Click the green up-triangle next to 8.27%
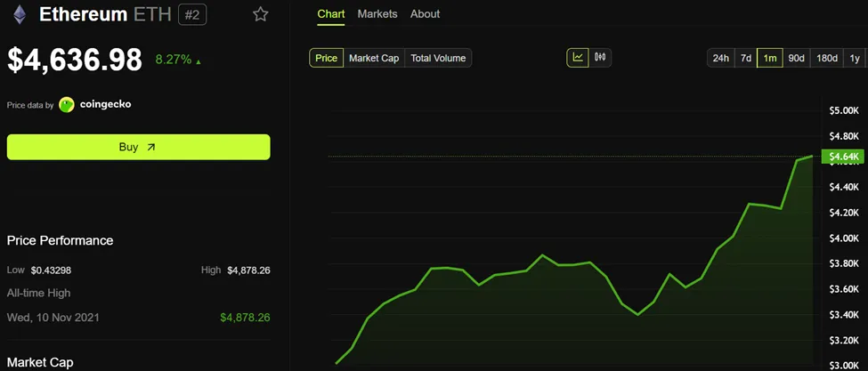 [x=199, y=61]
